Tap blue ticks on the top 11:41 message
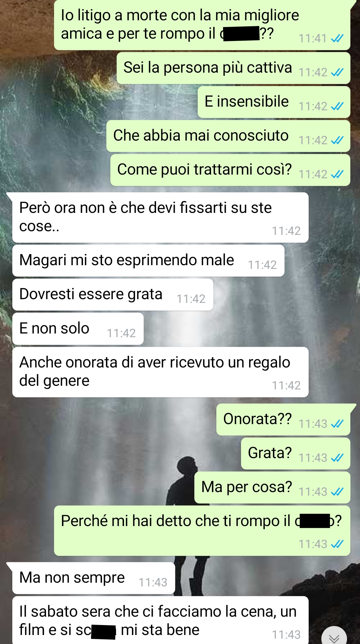This screenshot has height=644, width=360. tap(337, 39)
